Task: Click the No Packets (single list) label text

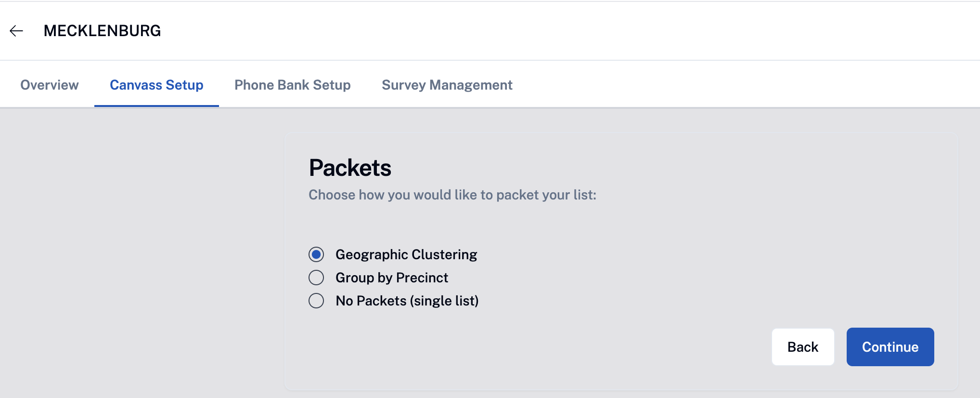Action: [407, 301]
